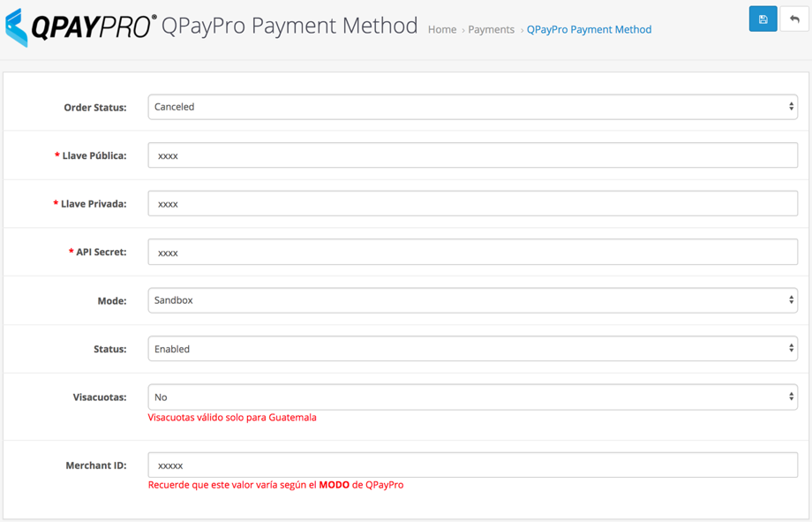Click the Merchant ID label

pyautogui.click(x=96, y=465)
